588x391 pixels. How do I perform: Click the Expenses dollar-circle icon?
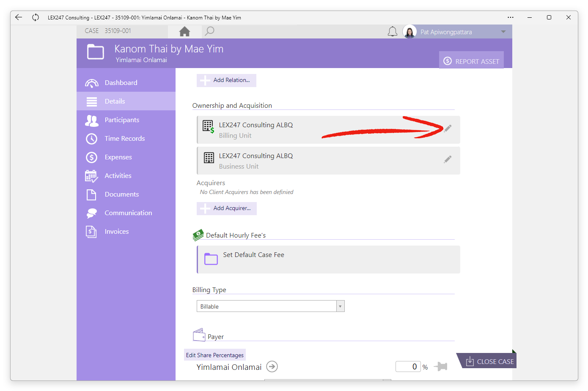(x=92, y=157)
